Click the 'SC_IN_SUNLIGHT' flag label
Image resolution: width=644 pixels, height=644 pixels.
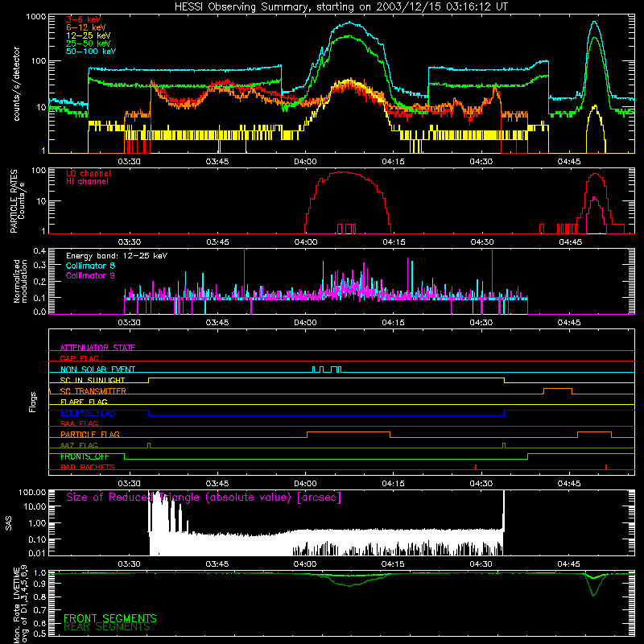click(93, 380)
